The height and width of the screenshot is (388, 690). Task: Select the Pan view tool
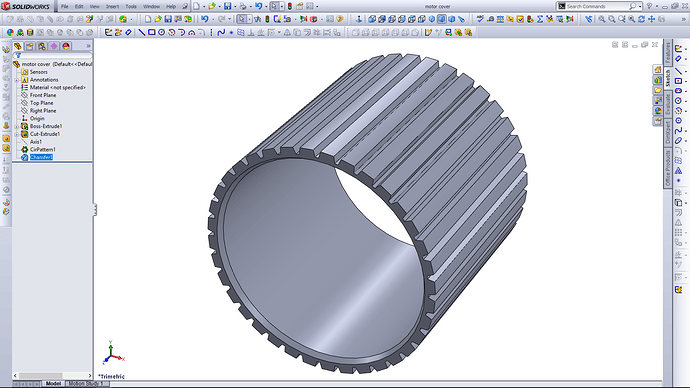(652, 19)
